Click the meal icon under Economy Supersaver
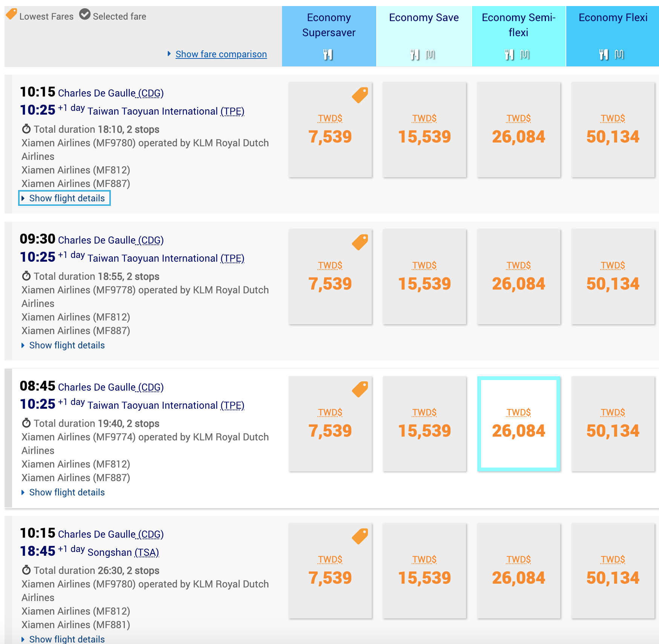This screenshot has height=644, width=659. point(328,55)
